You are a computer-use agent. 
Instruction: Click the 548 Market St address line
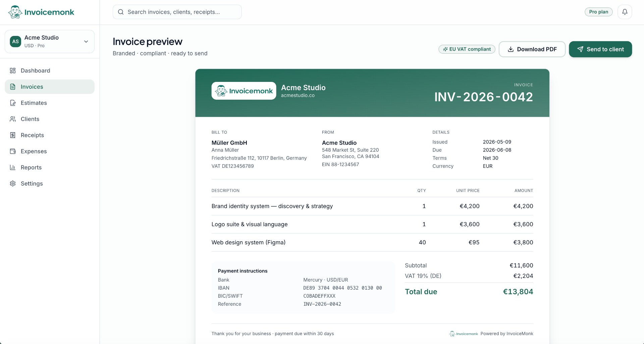tap(350, 150)
